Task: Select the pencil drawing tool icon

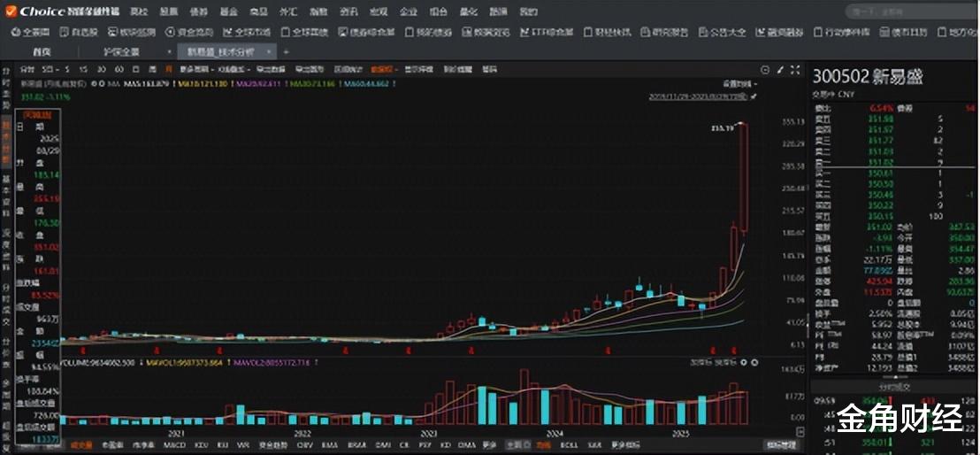Action: [x=781, y=70]
